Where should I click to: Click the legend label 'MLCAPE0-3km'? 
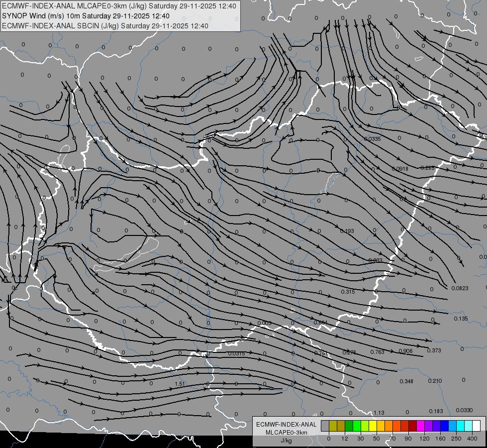pos(287,433)
